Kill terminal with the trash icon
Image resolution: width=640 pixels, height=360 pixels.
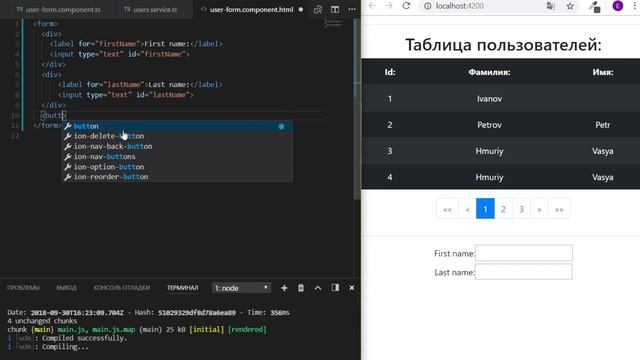coord(301,288)
